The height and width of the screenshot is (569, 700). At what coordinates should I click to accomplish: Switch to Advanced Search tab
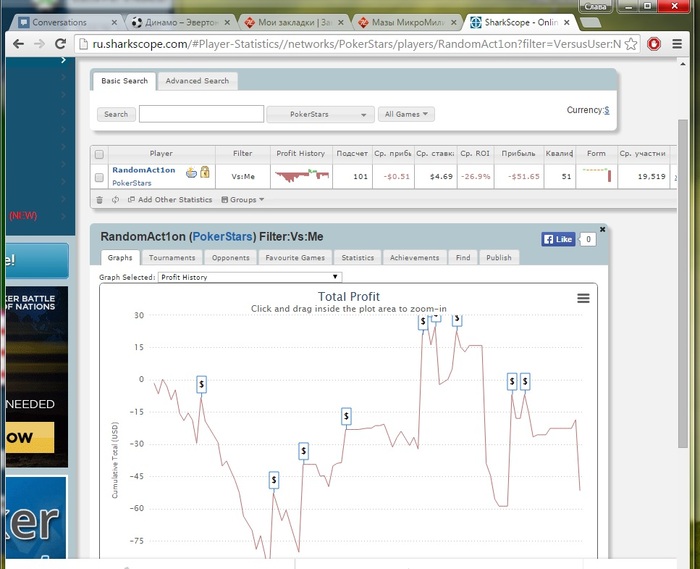197,81
